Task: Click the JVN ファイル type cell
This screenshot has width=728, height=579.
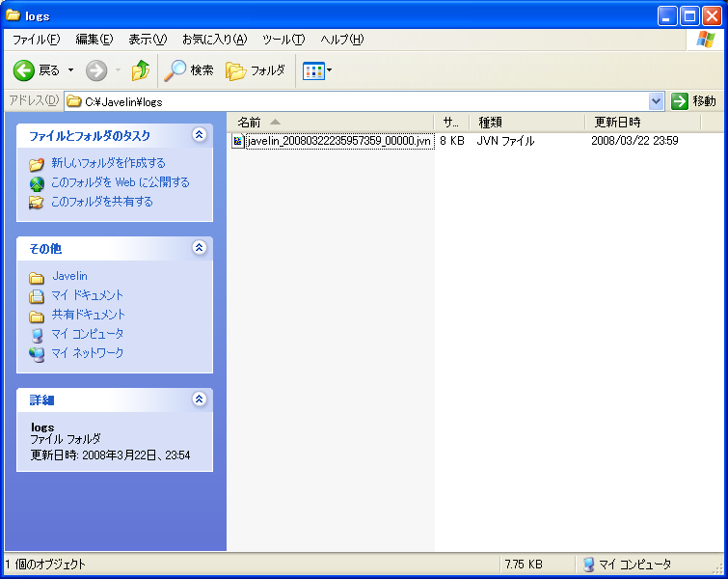Action: coord(505,140)
